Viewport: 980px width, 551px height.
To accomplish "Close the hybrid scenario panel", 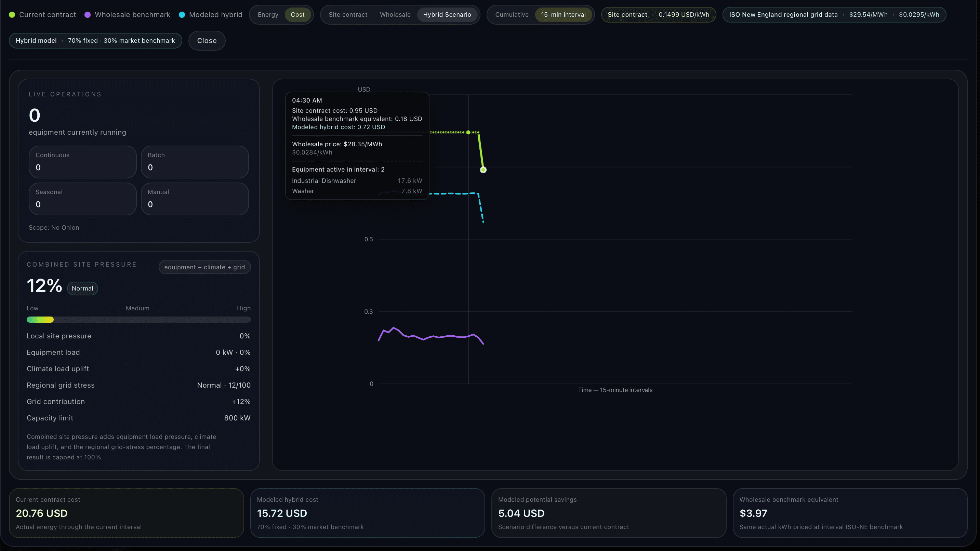I will 207,41.
